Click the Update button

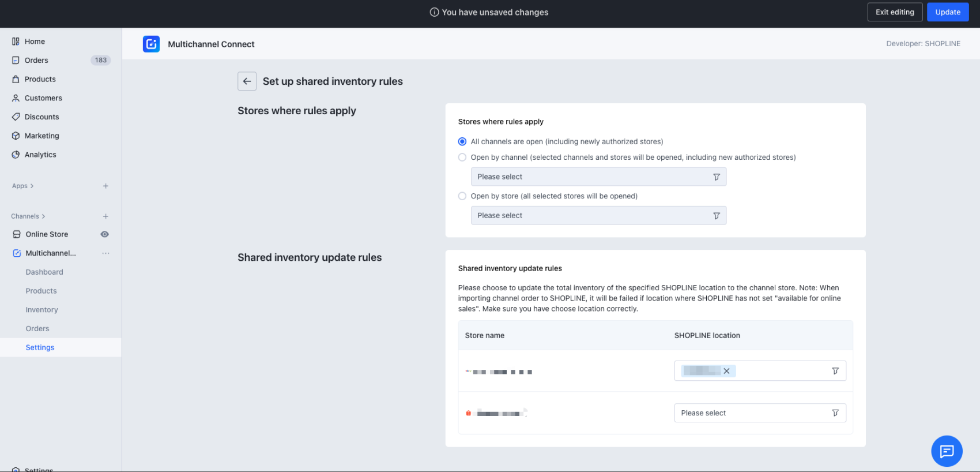point(947,12)
